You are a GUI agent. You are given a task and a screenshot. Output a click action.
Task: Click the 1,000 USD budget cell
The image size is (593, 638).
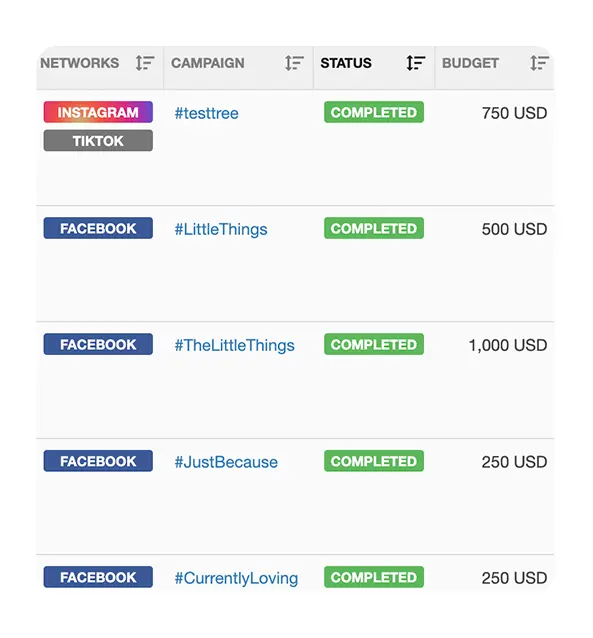pos(508,345)
